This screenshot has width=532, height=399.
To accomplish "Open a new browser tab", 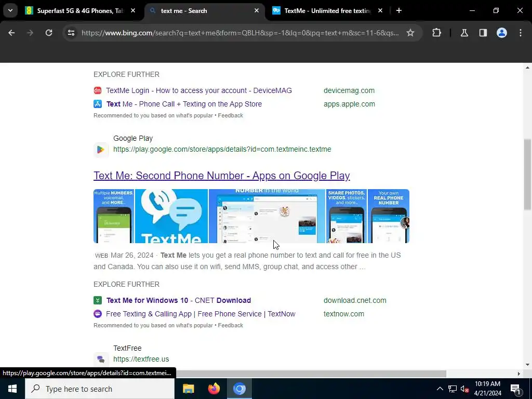I will coord(399,10).
